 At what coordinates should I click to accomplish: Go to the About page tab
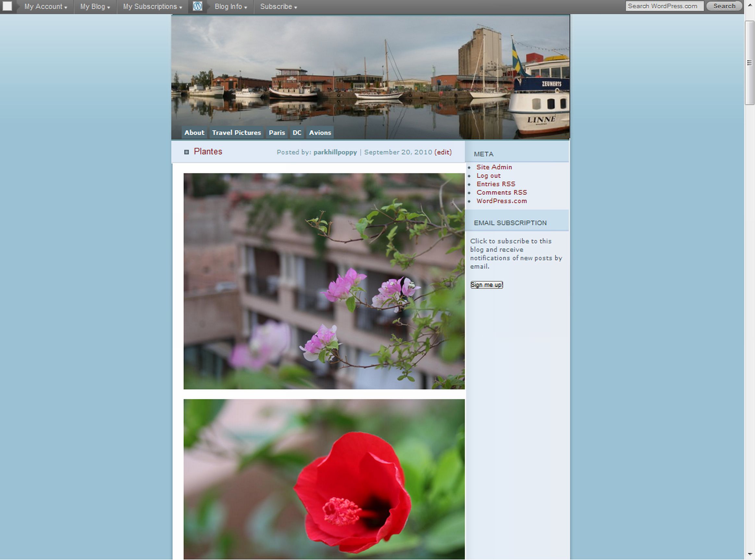[x=194, y=133]
